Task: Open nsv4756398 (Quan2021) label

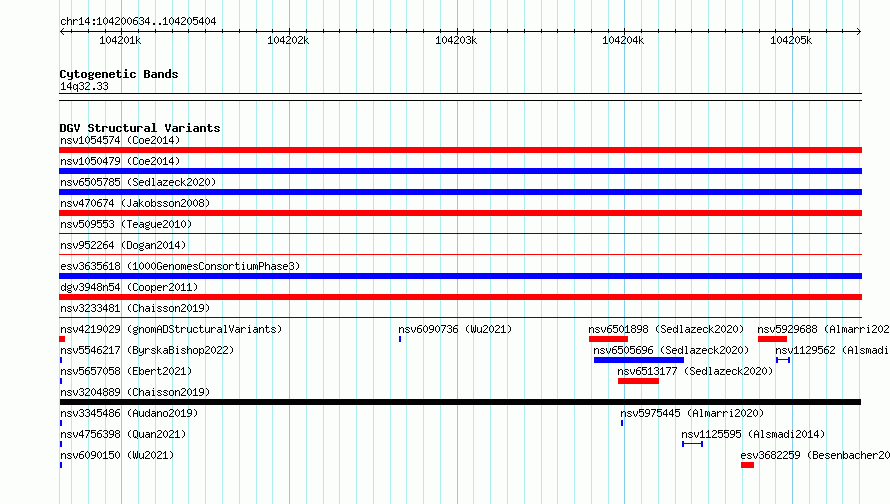Action: pyautogui.click(x=123, y=434)
